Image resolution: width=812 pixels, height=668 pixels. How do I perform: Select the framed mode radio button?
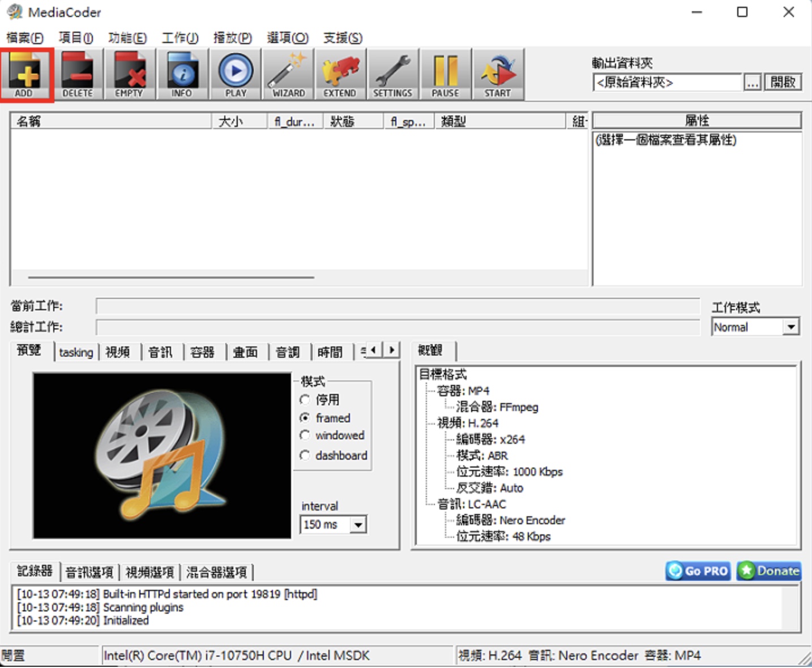click(x=305, y=418)
